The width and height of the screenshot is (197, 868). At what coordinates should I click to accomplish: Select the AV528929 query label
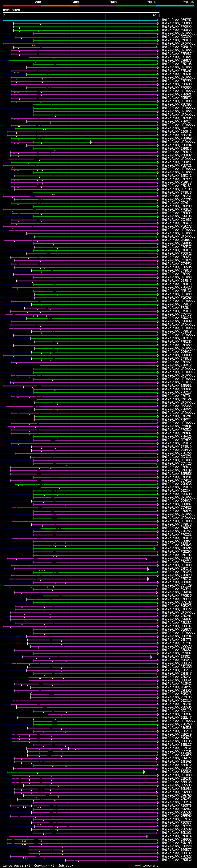11,10
